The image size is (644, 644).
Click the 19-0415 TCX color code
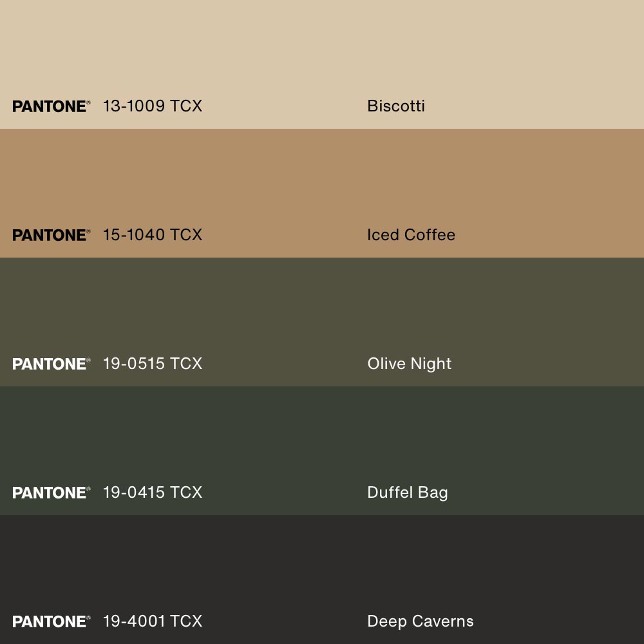click(x=153, y=493)
